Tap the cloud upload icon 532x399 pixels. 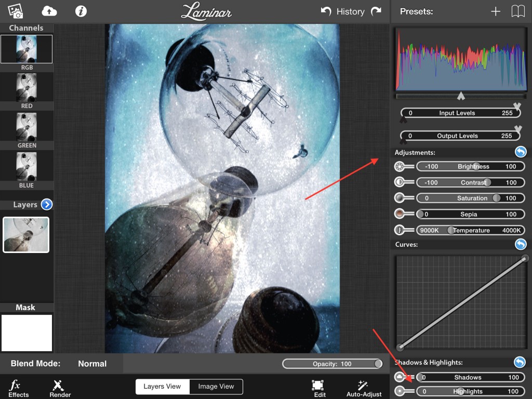click(x=49, y=11)
